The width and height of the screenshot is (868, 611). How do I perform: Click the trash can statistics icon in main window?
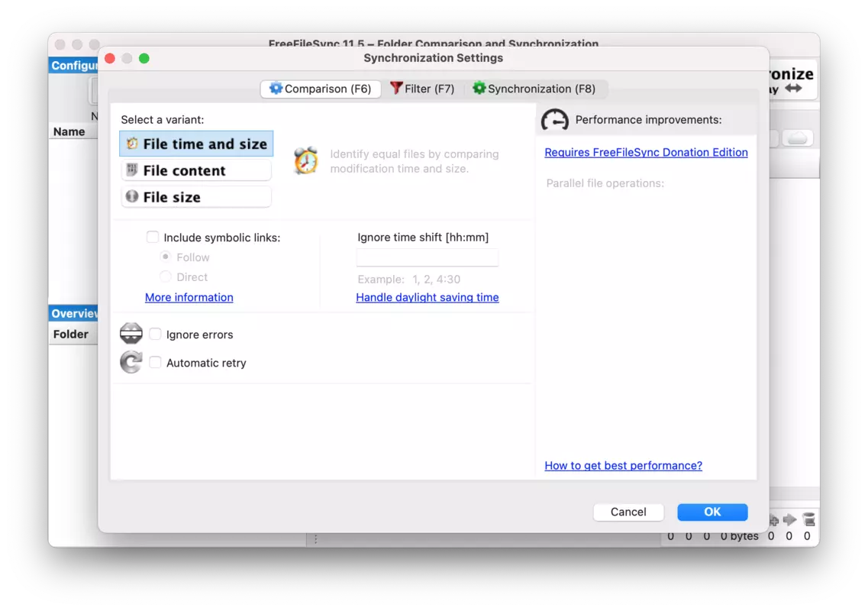[x=808, y=519]
